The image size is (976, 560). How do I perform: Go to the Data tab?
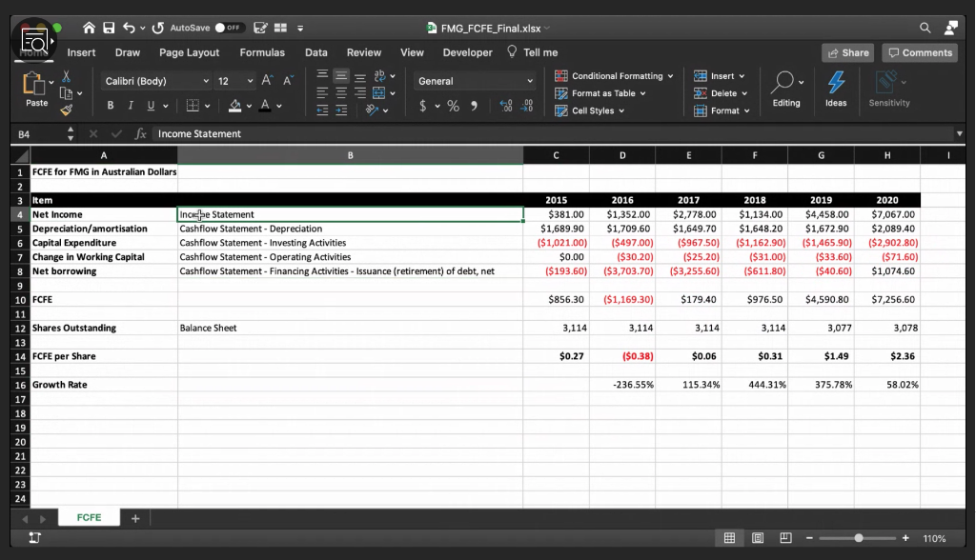pos(316,53)
